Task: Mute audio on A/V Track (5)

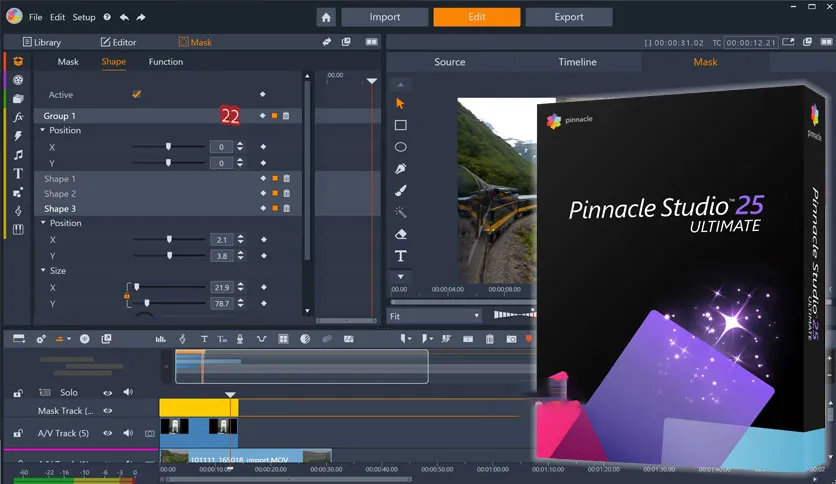Action: pos(128,433)
